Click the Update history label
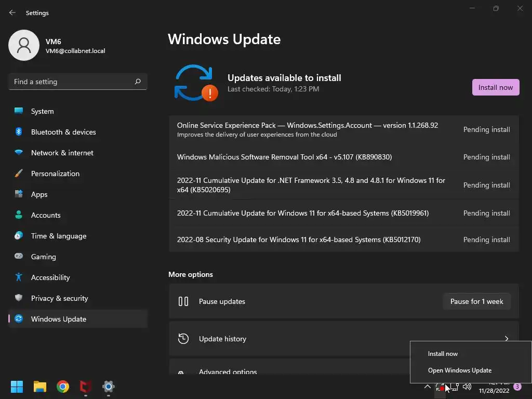This screenshot has width=532, height=399. click(222, 339)
